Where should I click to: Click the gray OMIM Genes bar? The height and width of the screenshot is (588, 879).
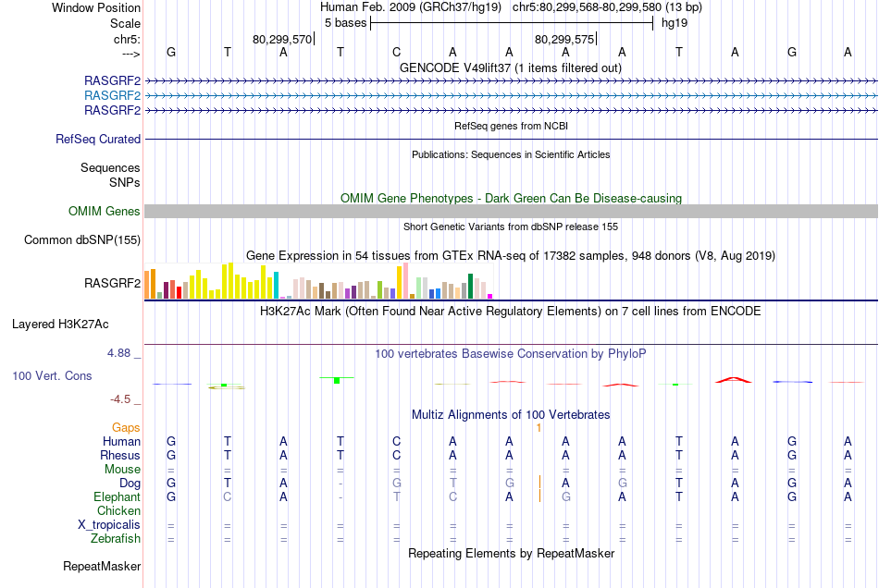(x=511, y=211)
